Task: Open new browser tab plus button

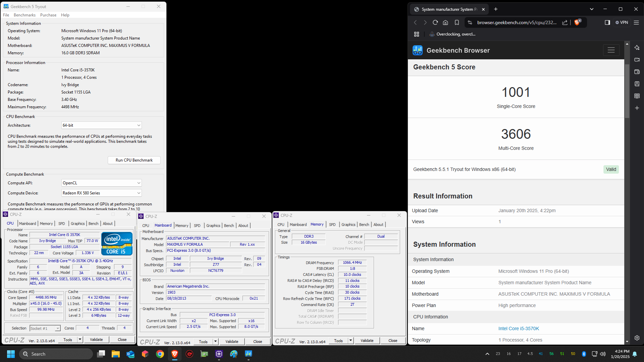Action: 496,9
